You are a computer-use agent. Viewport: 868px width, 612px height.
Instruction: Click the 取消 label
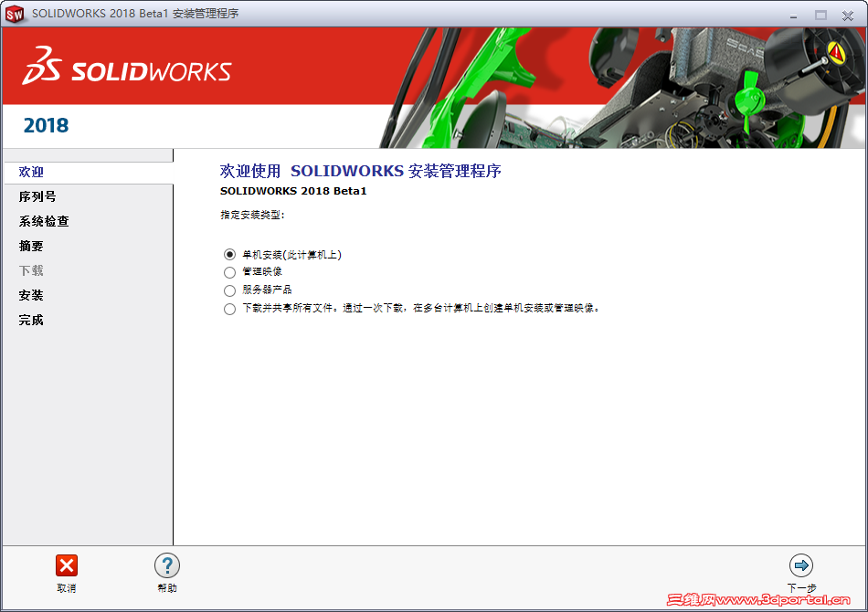tap(67, 588)
